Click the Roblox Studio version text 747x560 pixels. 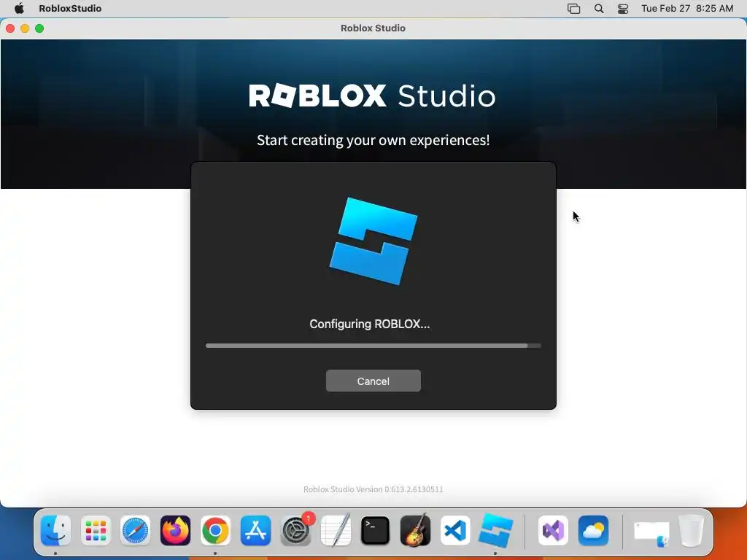click(373, 489)
